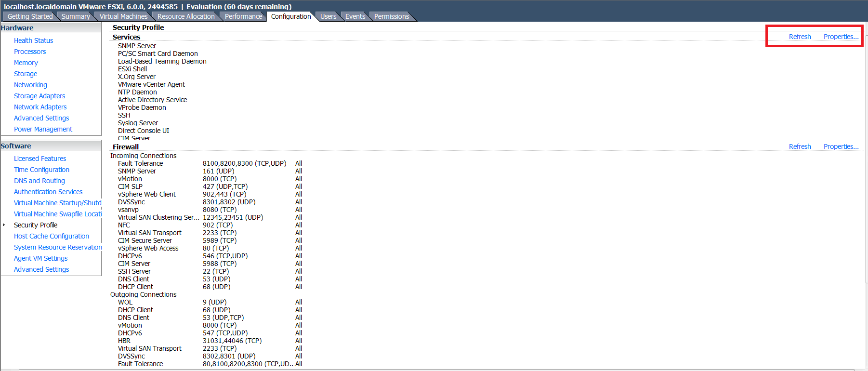The width and height of the screenshot is (868, 371).
Task: Open Properties link for Firewall
Action: click(x=841, y=146)
